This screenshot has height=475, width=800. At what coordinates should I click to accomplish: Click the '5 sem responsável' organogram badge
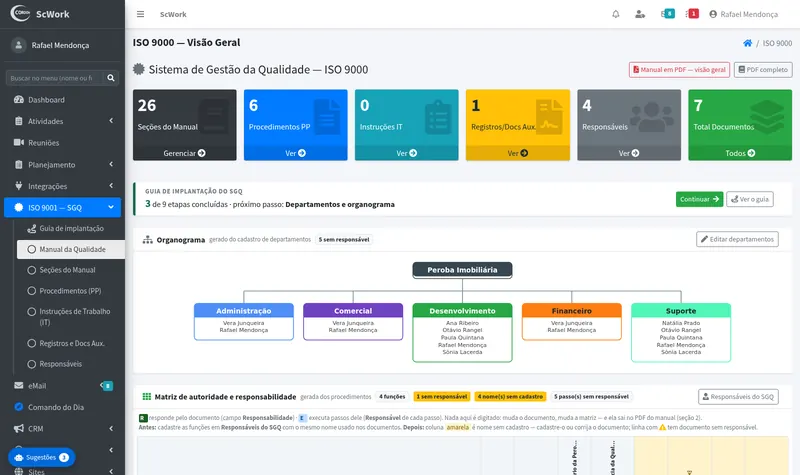(x=344, y=239)
